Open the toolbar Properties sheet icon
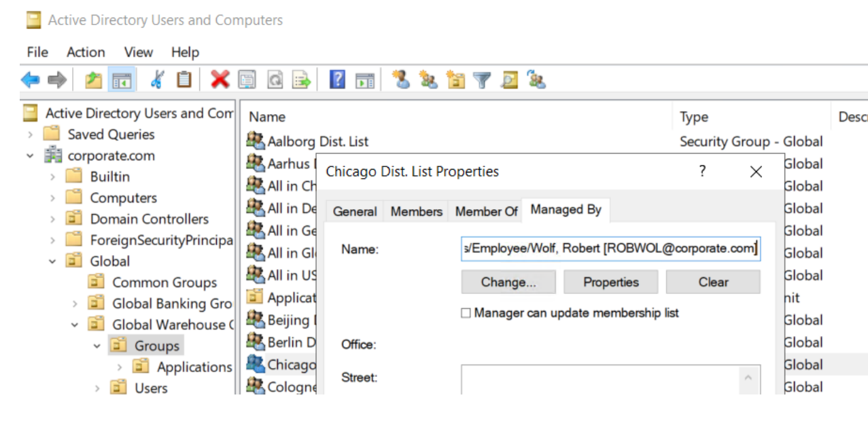868x423 pixels. [247, 80]
